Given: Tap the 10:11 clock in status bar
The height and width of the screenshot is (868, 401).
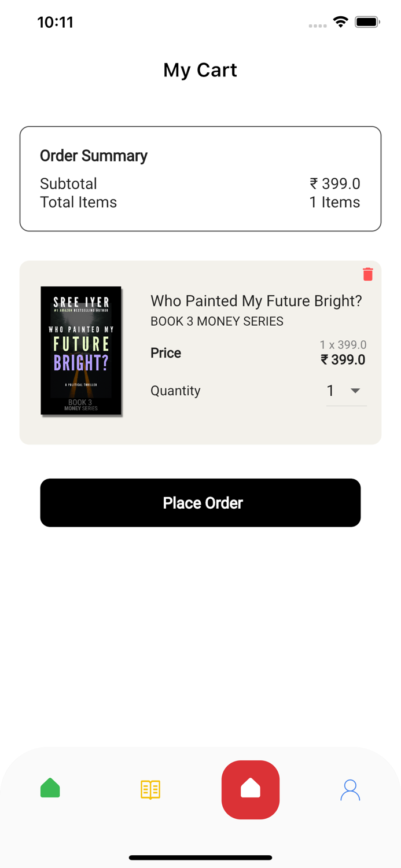Looking at the screenshot, I should tap(56, 23).
